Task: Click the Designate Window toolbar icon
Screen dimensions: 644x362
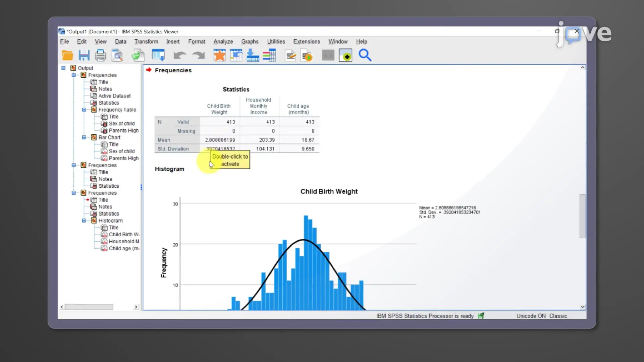Action: 328,55
